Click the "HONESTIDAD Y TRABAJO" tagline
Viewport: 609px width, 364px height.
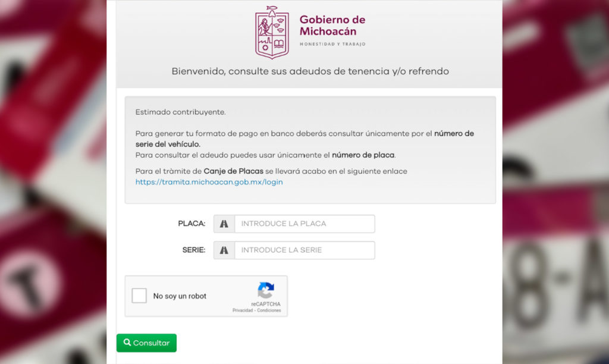pyautogui.click(x=332, y=44)
